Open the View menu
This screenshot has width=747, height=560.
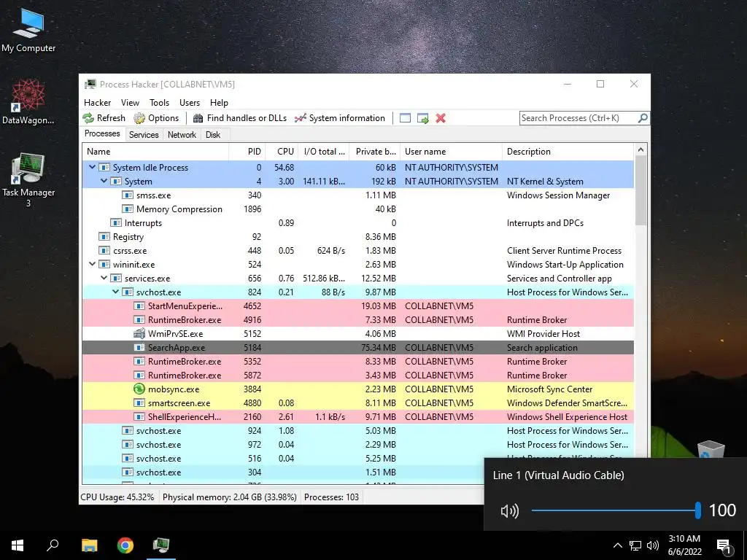click(130, 102)
